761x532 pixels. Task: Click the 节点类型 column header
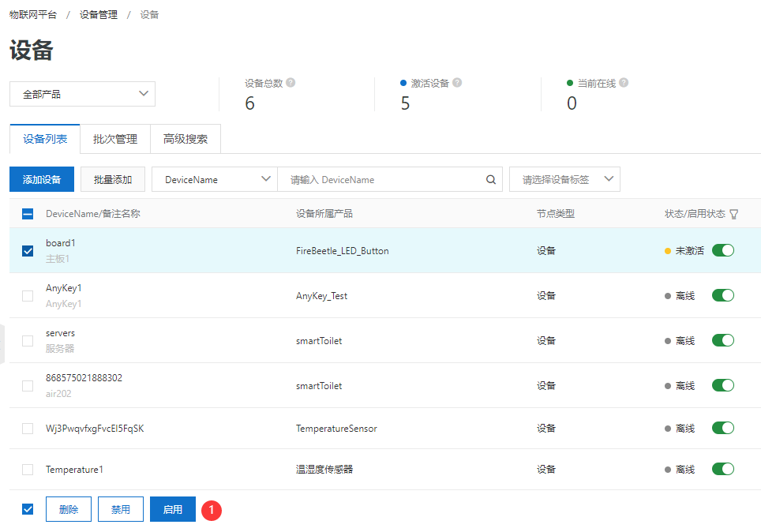point(555,214)
